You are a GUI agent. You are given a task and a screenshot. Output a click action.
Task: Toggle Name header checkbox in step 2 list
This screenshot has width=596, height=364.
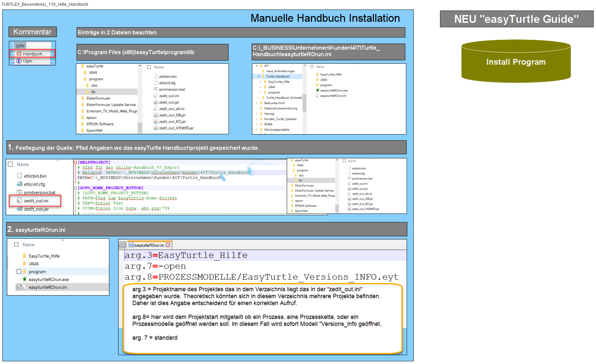[x=16, y=244]
